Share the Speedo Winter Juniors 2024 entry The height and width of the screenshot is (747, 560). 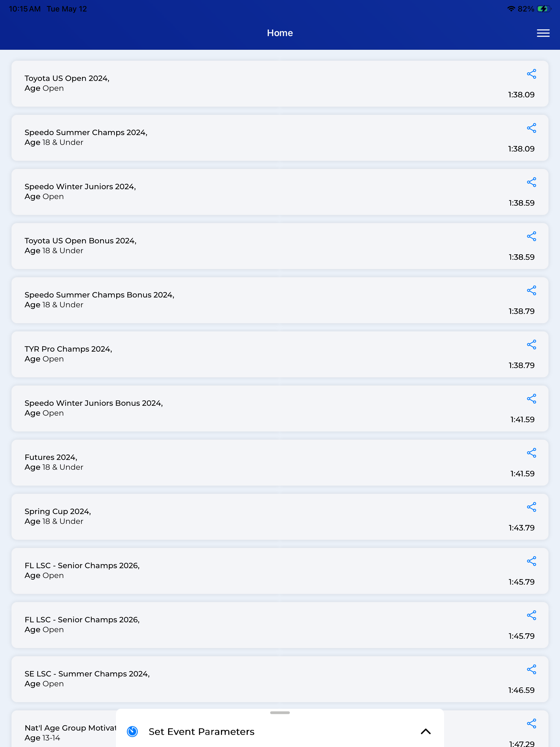point(531,182)
